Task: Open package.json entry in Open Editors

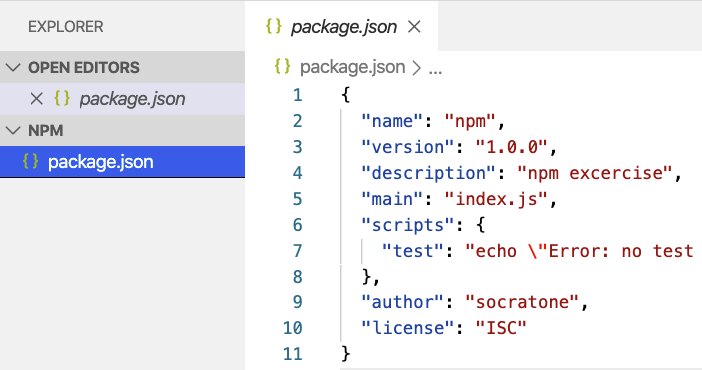Action: pyautogui.click(x=122, y=99)
